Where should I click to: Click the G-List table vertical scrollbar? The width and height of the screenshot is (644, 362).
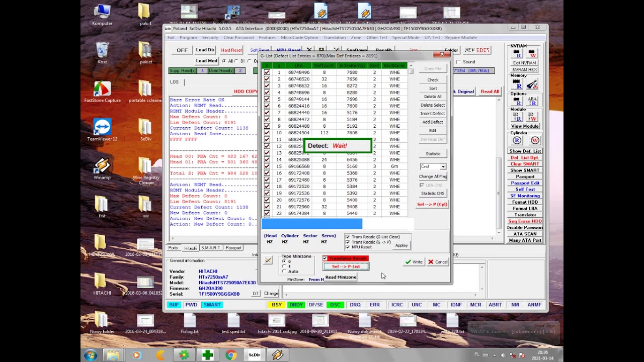(x=411, y=141)
